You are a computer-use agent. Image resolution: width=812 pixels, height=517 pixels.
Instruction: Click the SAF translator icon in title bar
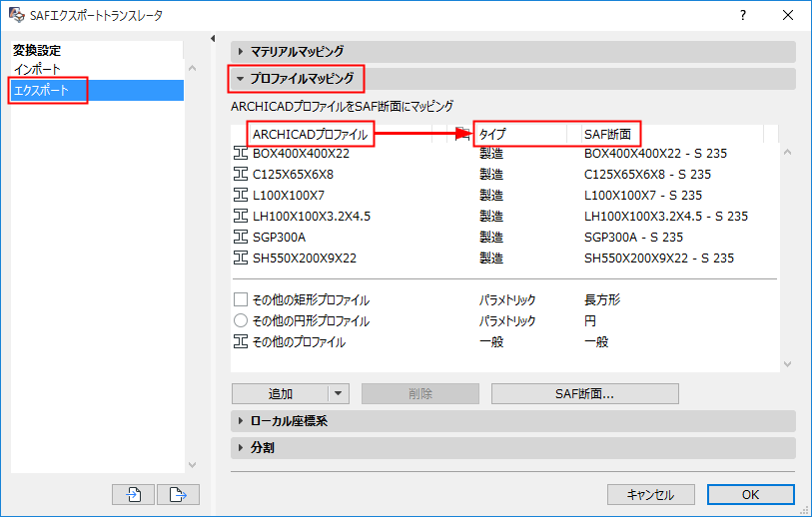(17, 15)
